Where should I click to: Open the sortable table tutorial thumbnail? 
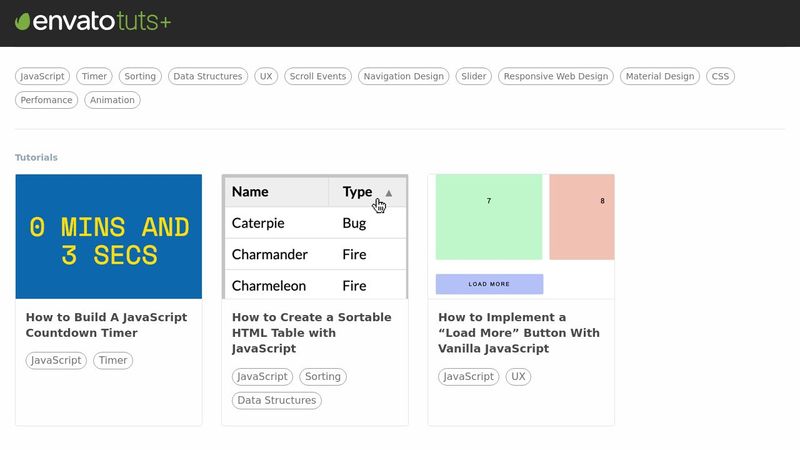[315, 237]
